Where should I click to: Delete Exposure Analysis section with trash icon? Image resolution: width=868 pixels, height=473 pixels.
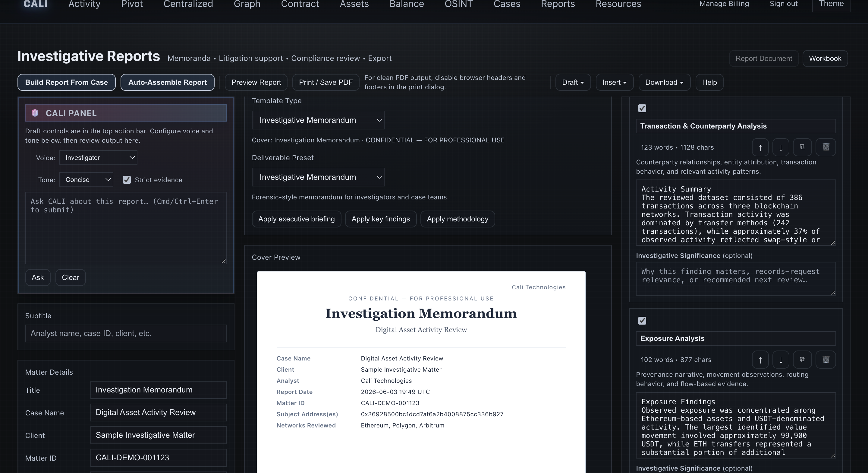click(x=826, y=360)
